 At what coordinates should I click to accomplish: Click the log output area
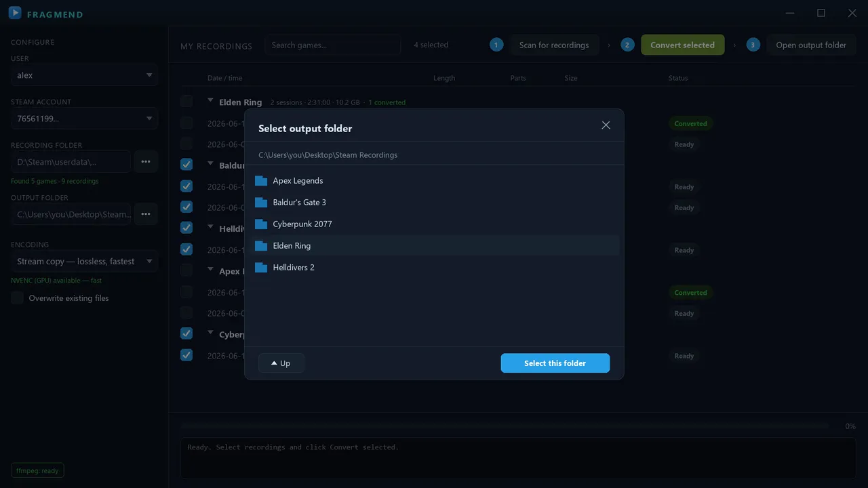(x=518, y=458)
